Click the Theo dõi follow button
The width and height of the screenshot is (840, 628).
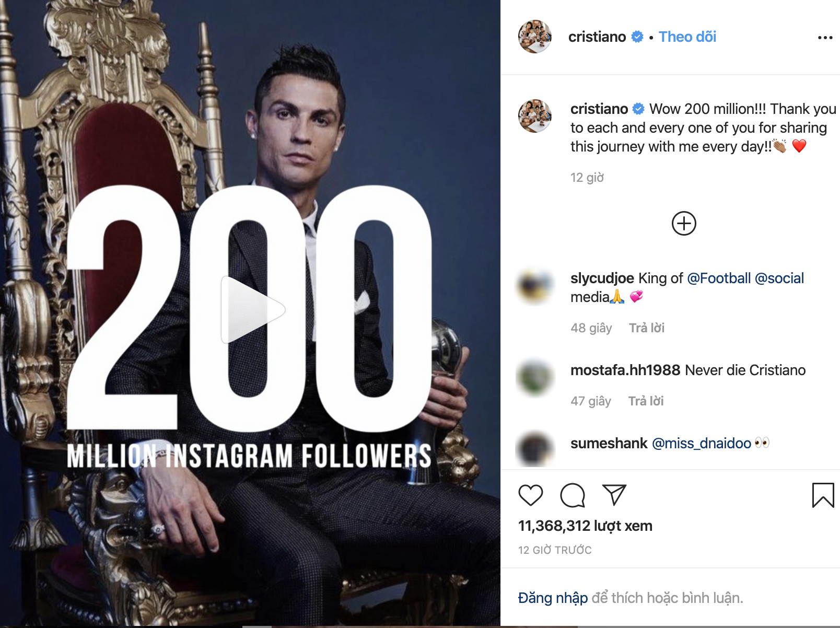point(687,37)
